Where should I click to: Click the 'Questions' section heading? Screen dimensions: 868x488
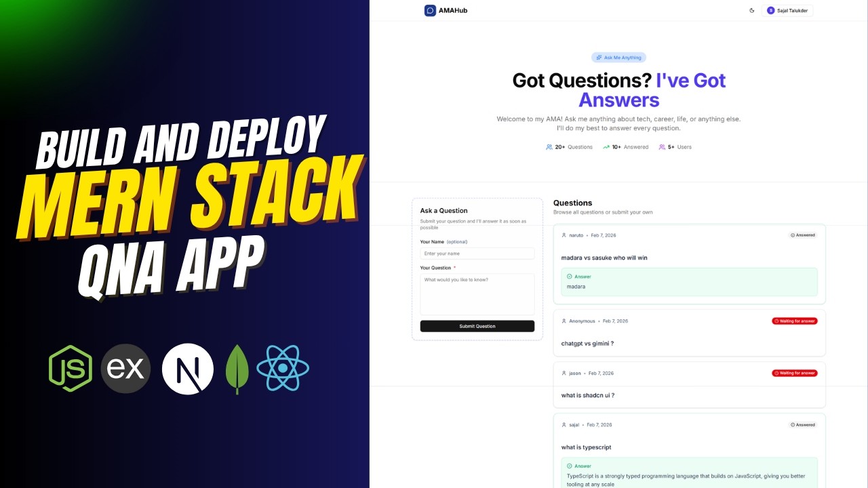coord(573,203)
